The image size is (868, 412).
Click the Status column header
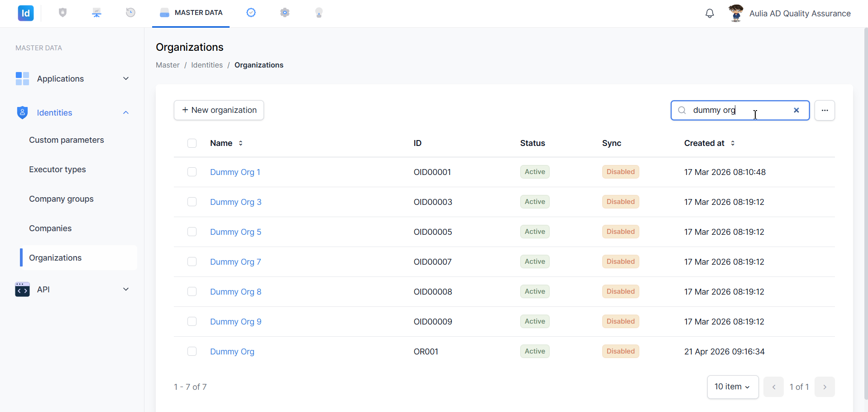(532, 143)
